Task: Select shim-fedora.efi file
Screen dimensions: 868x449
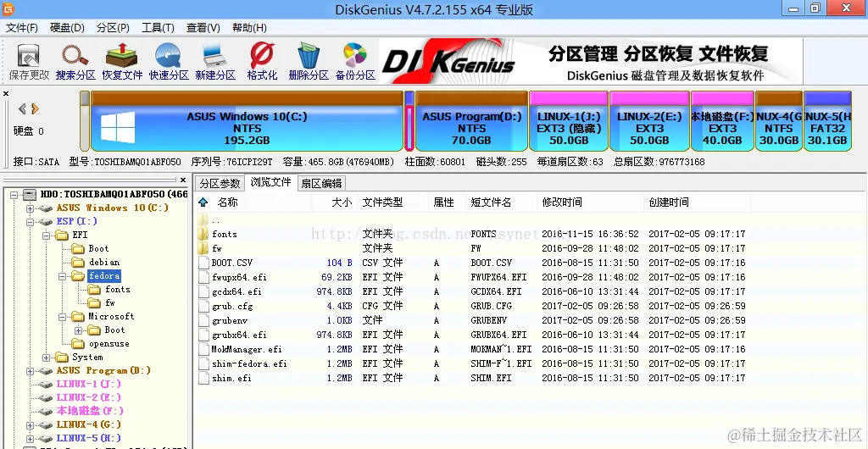Action: point(471,363)
